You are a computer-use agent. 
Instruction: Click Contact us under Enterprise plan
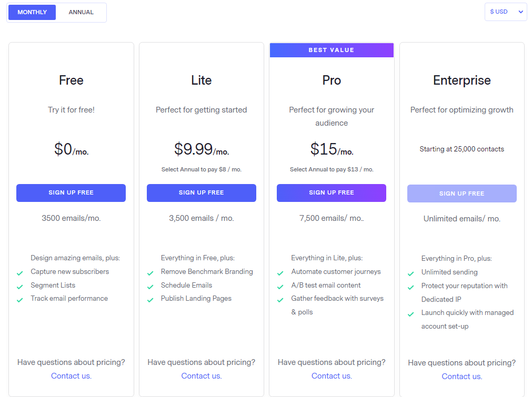tap(462, 376)
